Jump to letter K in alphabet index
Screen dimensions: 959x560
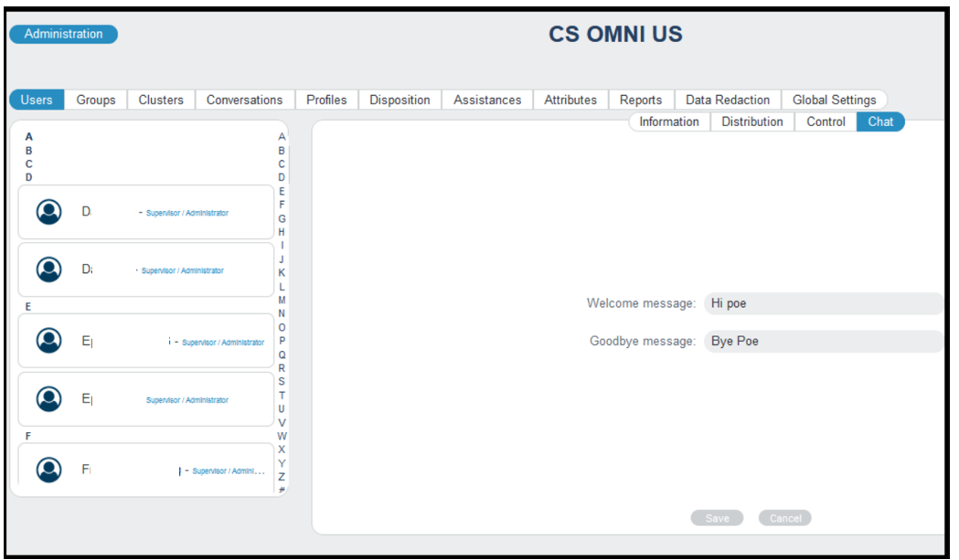coord(282,272)
